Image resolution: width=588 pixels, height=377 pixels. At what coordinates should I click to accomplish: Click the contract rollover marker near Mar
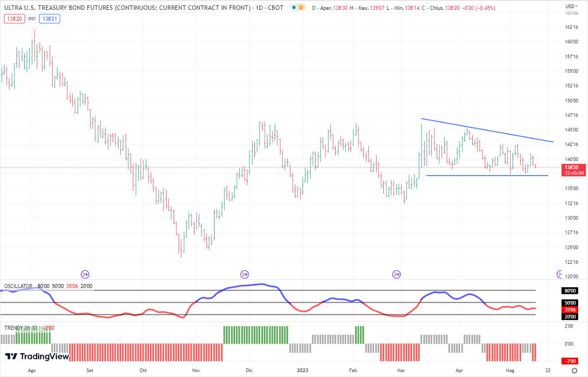[397, 274]
